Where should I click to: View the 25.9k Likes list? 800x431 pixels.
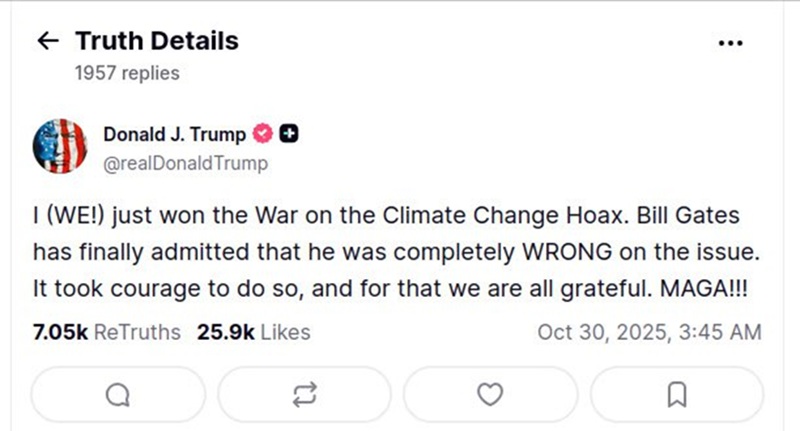click(253, 332)
